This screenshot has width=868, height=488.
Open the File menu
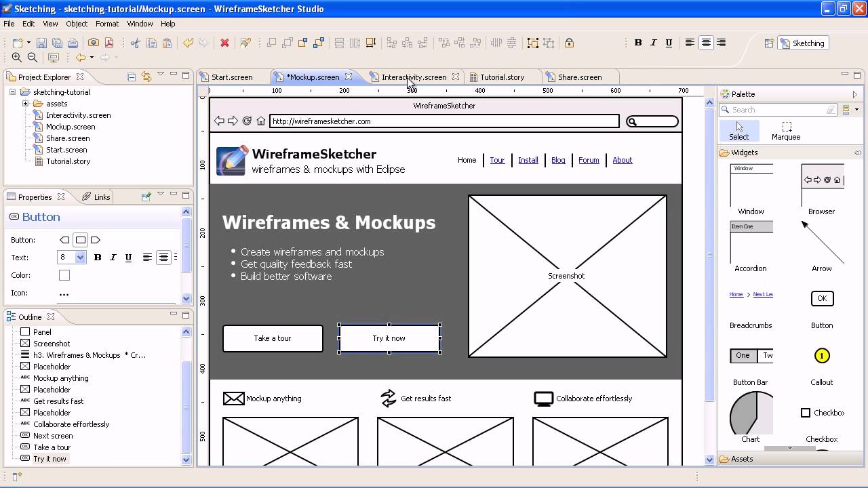point(9,24)
